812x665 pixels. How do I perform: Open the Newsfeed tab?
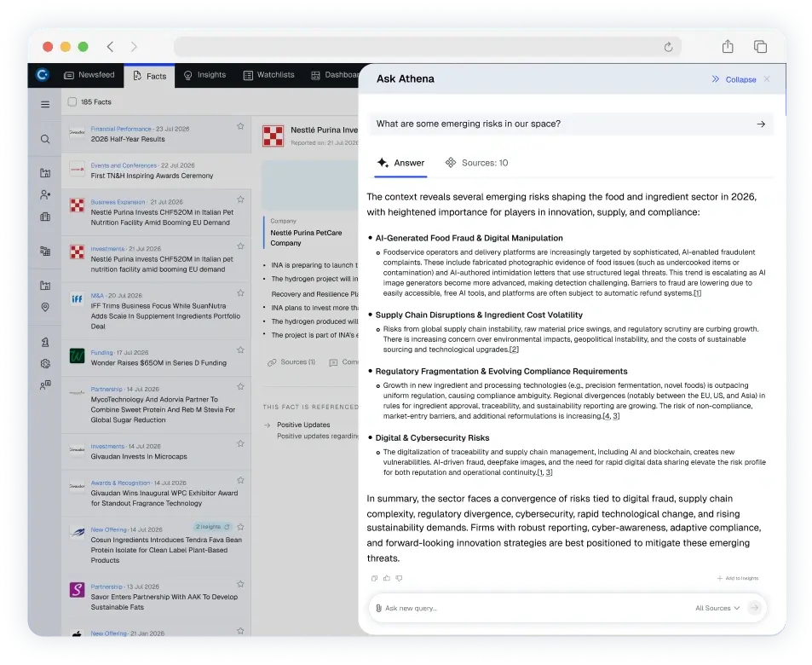click(x=89, y=75)
